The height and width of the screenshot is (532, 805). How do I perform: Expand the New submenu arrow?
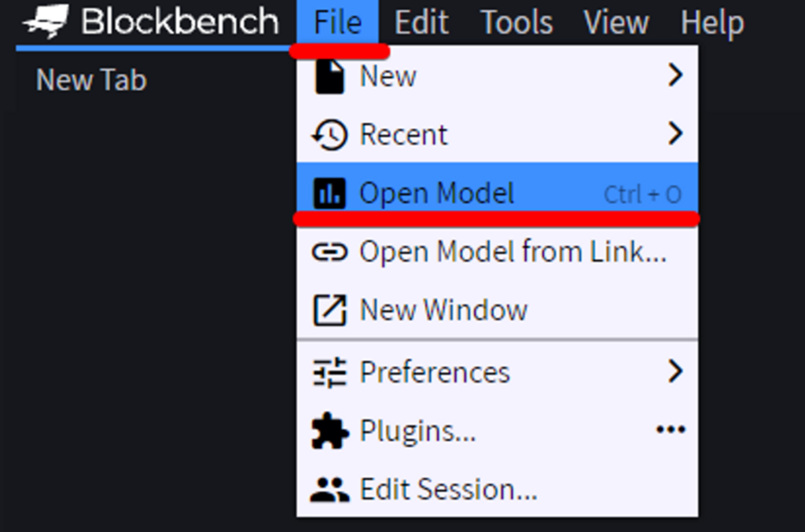pyautogui.click(x=675, y=75)
